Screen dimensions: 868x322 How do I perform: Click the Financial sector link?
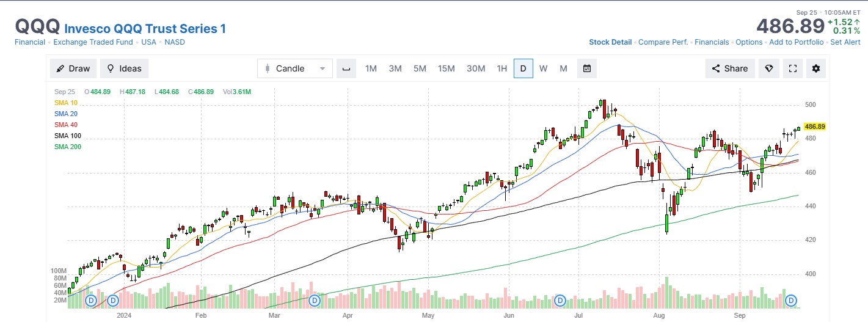click(30, 42)
